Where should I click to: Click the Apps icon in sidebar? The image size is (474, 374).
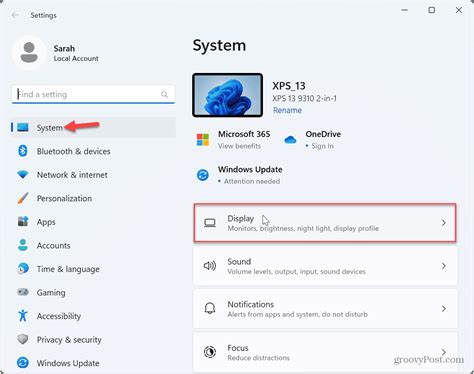[23, 221]
